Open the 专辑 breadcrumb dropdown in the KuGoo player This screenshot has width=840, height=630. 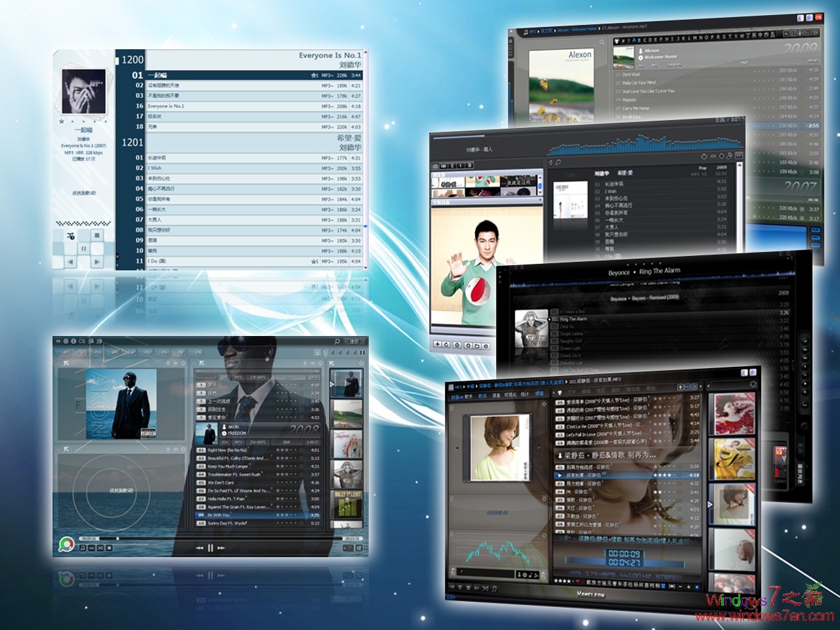[470, 386]
